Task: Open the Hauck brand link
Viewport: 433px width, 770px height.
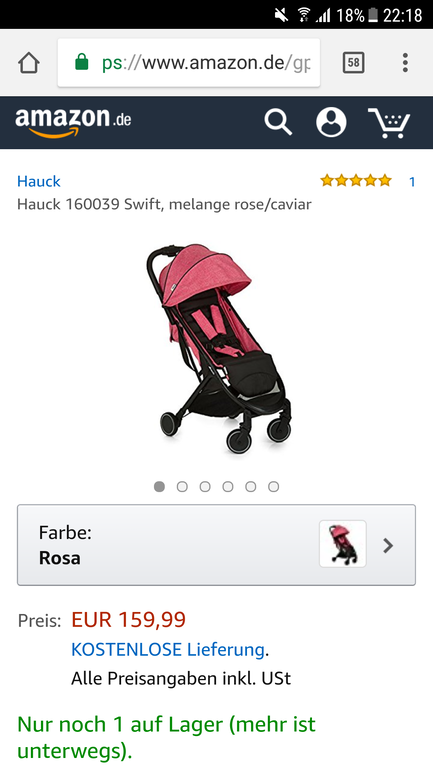Action: pyautogui.click(x=39, y=181)
